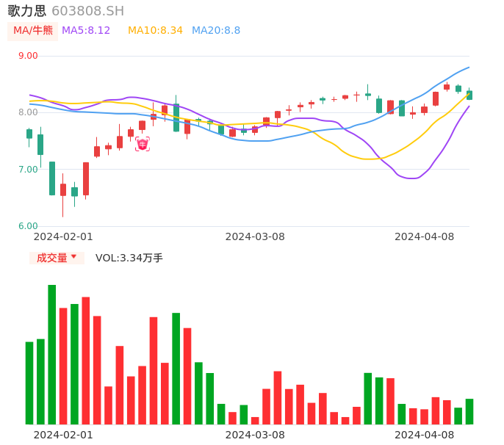This screenshot has width=504, height=445.
Task: Click the VOL:3.34万手 volume label
Action: pyautogui.click(x=129, y=258)
